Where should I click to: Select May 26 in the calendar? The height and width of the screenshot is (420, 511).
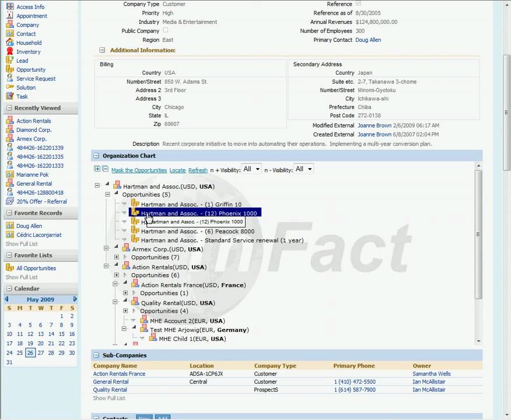pos(30,352)
